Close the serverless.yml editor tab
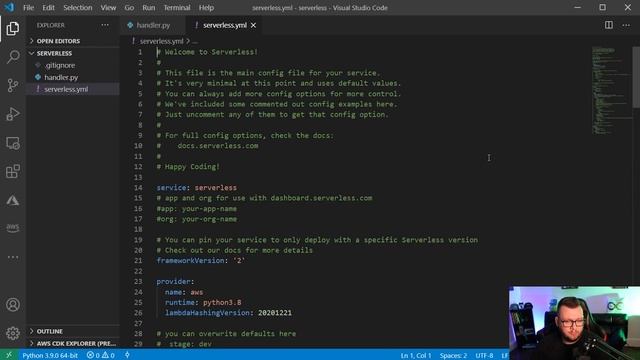The height and width of the screenshot is (360, 640). pos(253,25)
